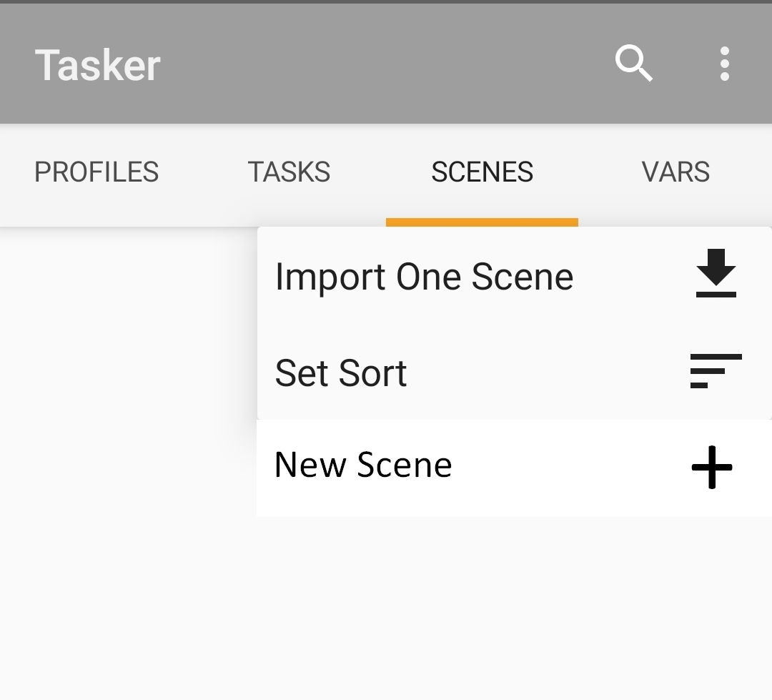Choose the Import One Scene label
Image resolution: width=772 pixels, height=700 pixels.
click(424, 277)
